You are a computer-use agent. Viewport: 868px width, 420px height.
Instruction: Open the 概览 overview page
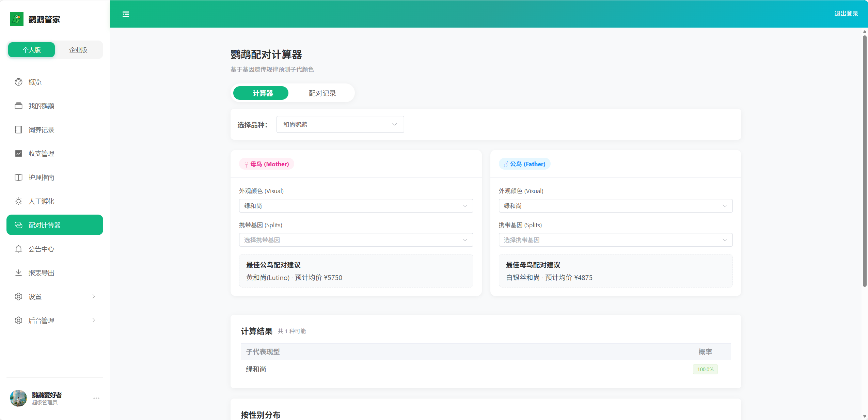point(34,82)
